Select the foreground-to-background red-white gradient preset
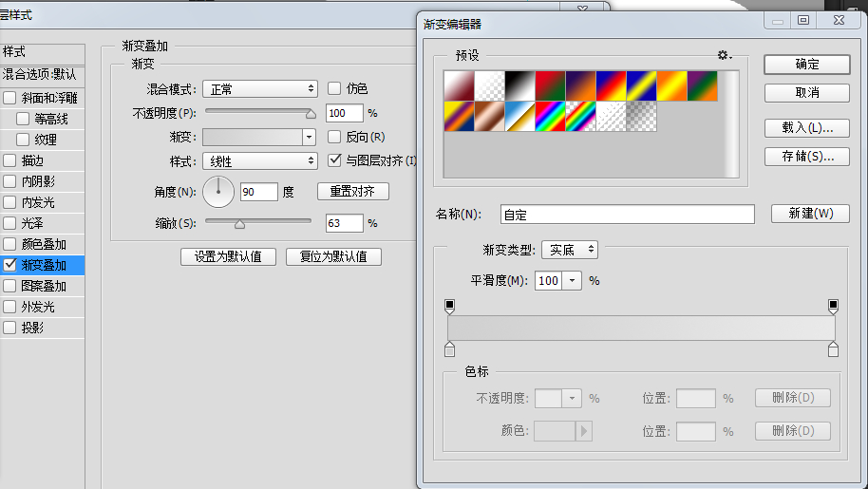 tap(459, 85)
